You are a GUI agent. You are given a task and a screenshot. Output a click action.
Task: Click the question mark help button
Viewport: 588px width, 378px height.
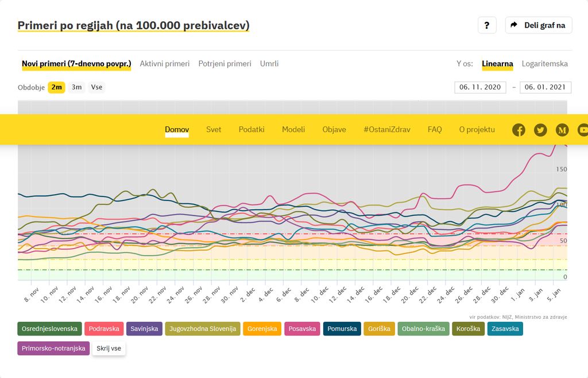[486, 25]
